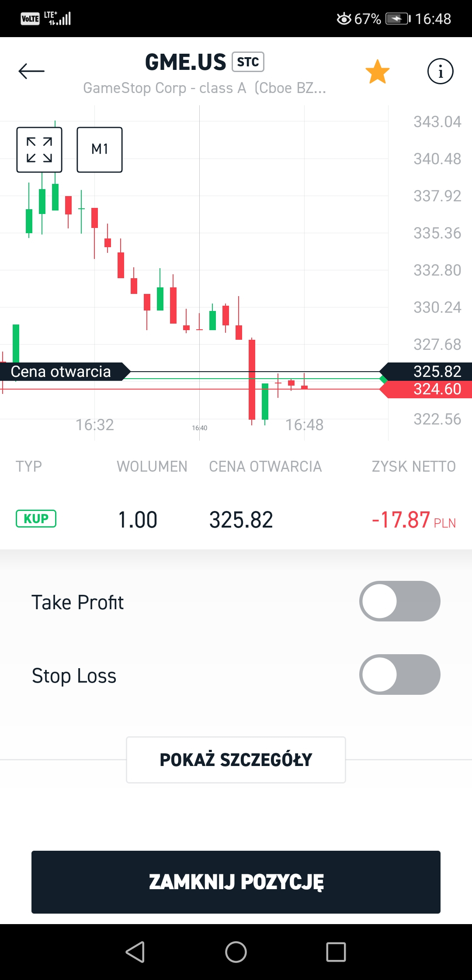Tap the STC badge next to GME.US
The height and width of the screenshot is (980, 472).
248,62
